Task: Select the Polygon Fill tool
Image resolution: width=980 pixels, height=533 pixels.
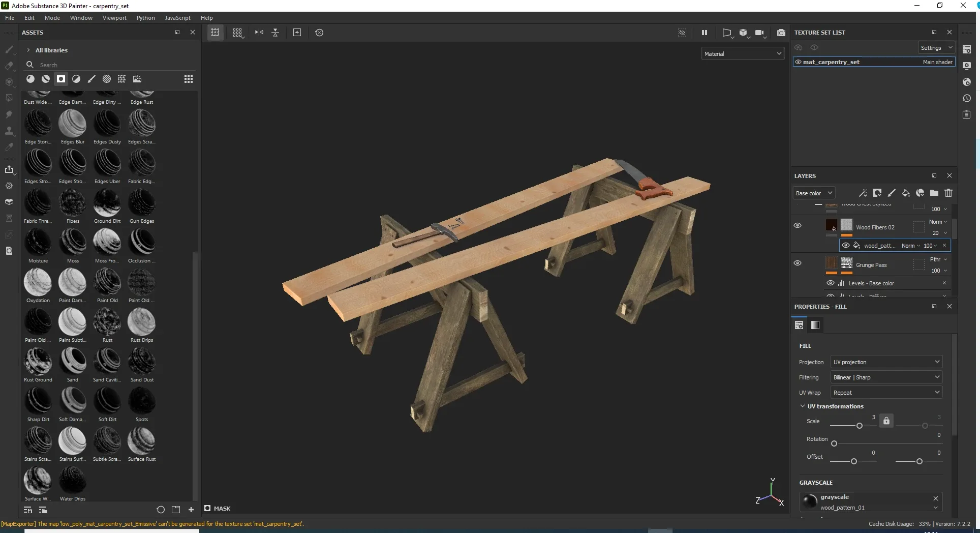Action: [x=9, y=98]
